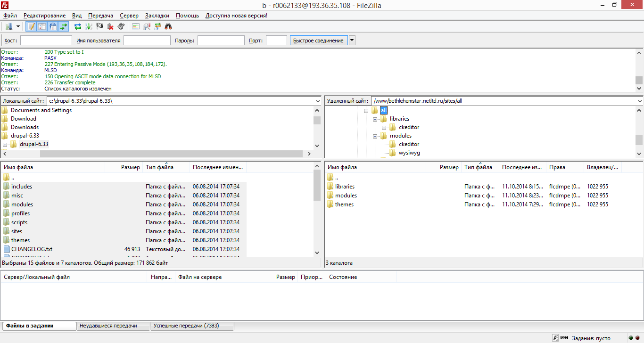The image size is (644, 343).
Task: Select themes folder in remote file list
Action: click(x=344, y=204)
